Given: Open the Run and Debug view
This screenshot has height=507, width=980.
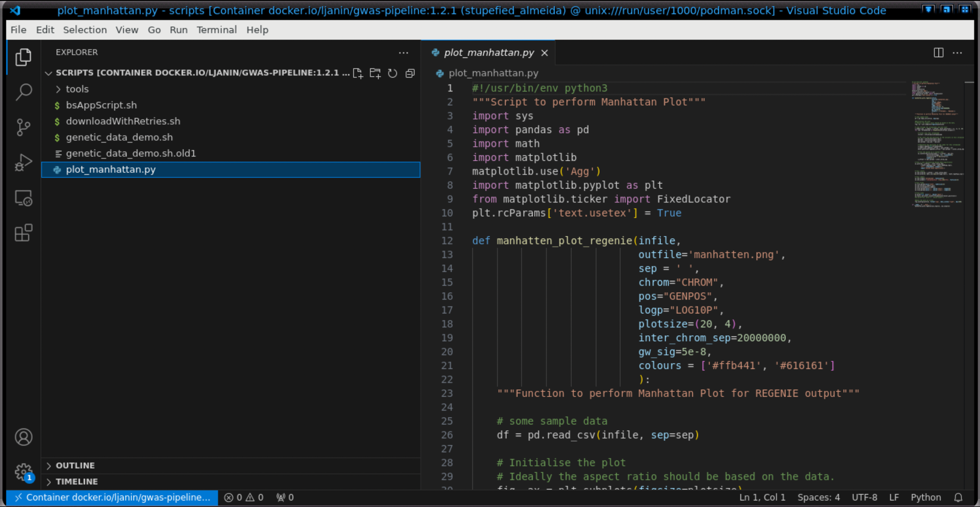Looking at the screenshot, I should click(x=23, y=162).
